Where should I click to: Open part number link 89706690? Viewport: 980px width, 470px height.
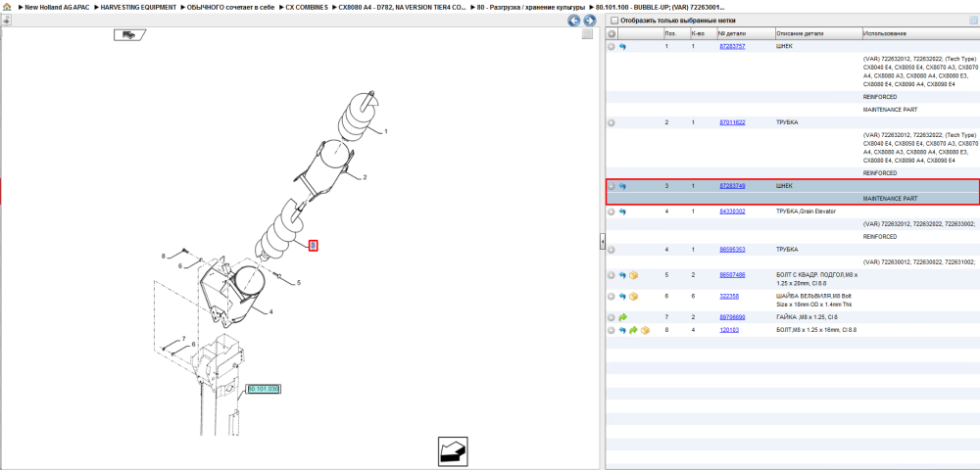732,317
